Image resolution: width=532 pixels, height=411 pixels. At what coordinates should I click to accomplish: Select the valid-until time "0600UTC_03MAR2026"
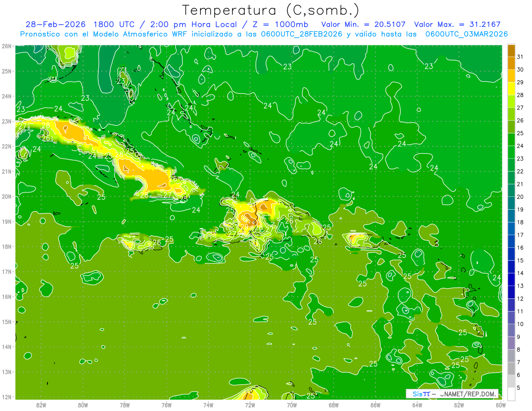click(x=466, y=34)
